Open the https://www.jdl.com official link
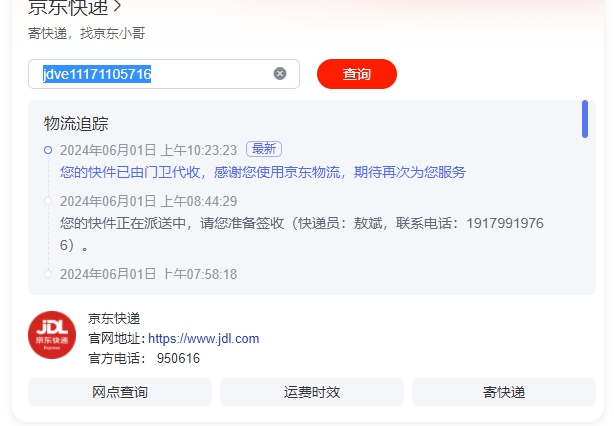614x426 pixels. tap(204, 338)
